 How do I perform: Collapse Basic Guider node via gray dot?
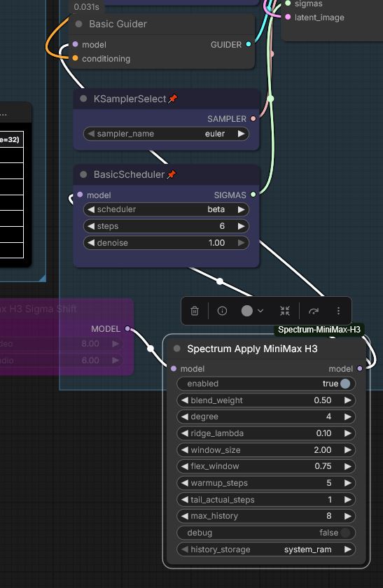pos(79,24)
